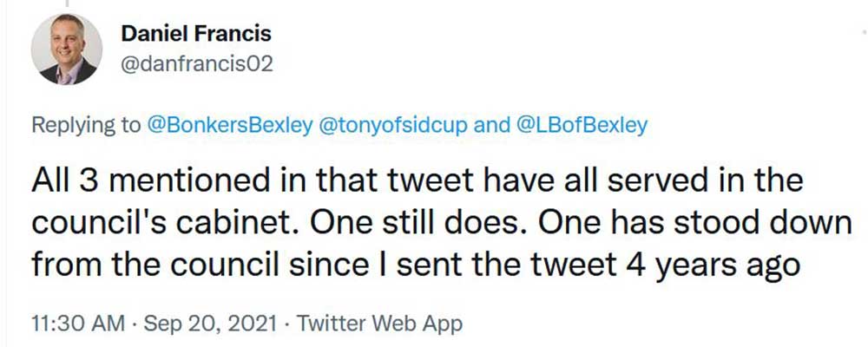Image resolution: width=868 pixels, height=347 pixels.
Task: Click the "Replying to" label
Action: pos(86,125)
